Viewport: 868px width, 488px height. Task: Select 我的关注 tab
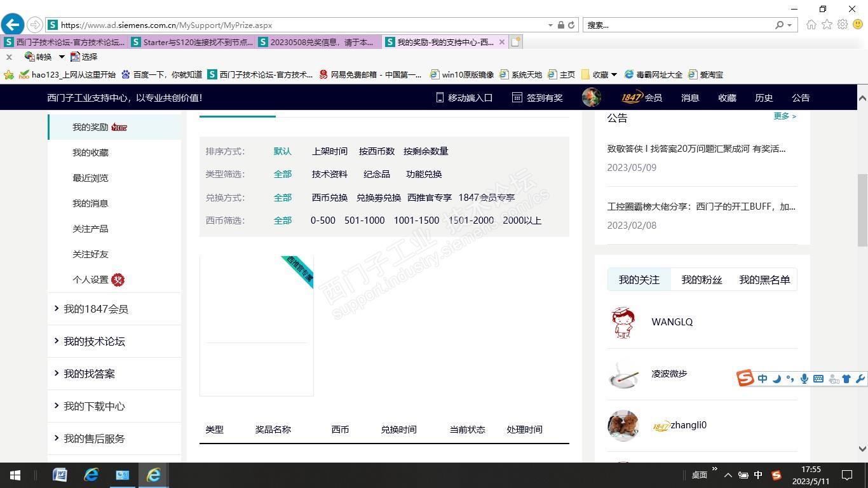tap(639, 280)
